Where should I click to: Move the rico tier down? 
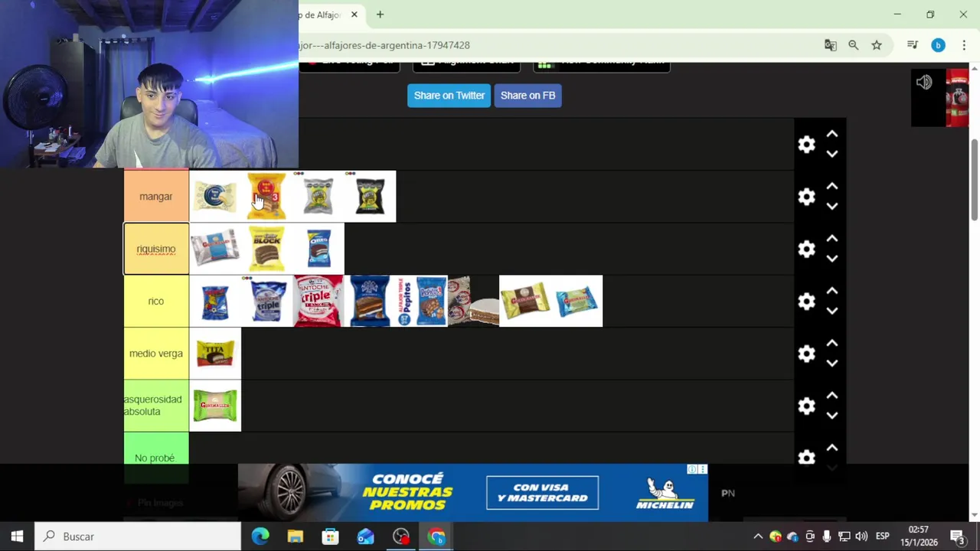coord(832,310)
